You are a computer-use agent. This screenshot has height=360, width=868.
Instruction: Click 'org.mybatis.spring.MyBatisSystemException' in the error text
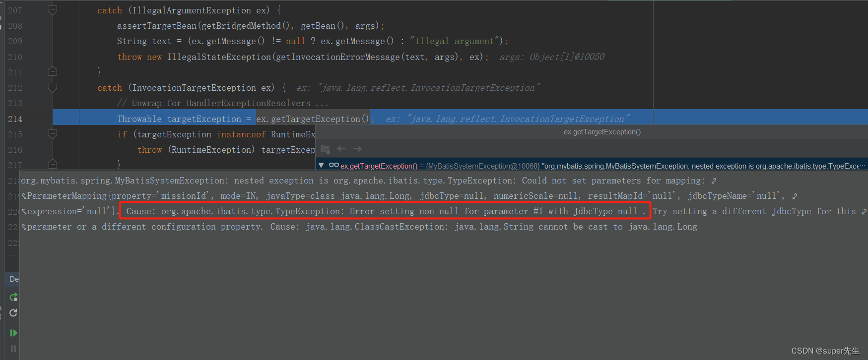tap(123, 180)
